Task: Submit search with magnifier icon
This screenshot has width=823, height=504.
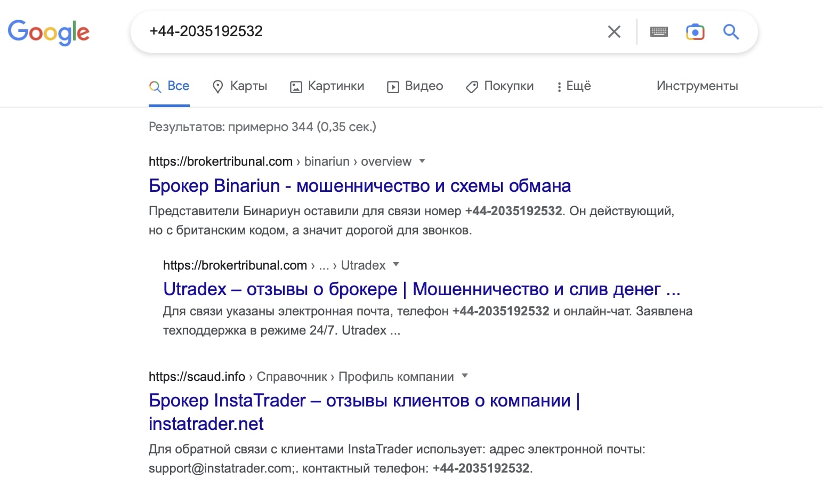Action: tap(731, 32)
